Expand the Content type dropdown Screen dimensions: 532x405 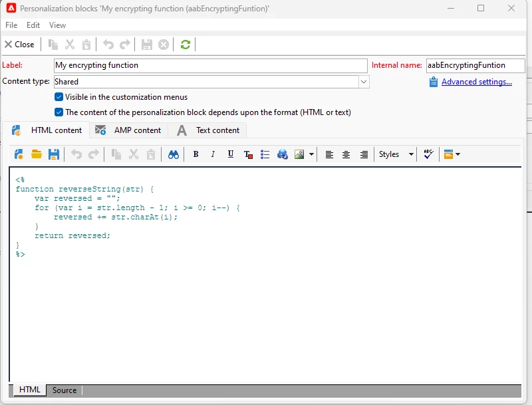click(364, 82)
